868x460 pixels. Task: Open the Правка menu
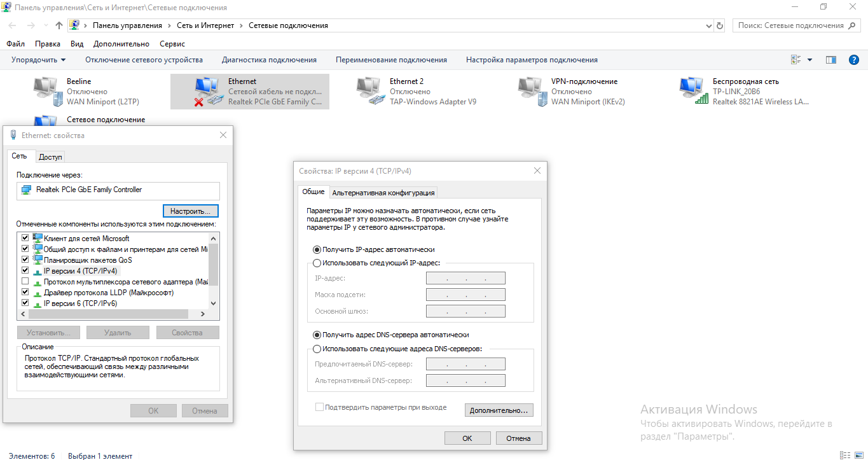tap(48, 44)
